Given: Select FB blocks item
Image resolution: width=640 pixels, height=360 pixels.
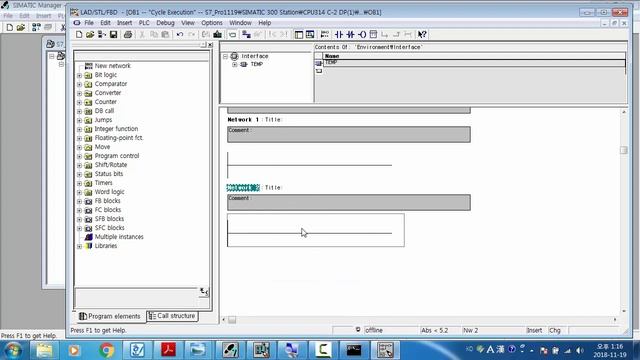Looking at the screenshot, I should click(x=107, y=201).
